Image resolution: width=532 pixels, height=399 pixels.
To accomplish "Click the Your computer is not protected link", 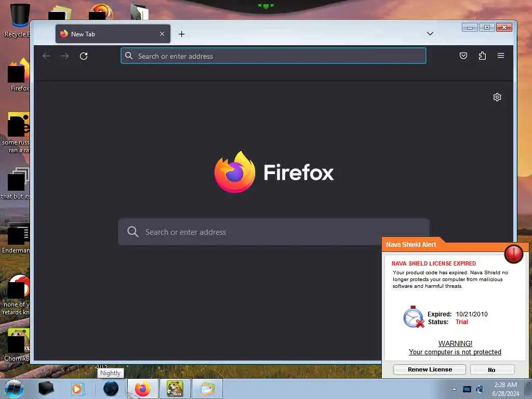I will click(455, 352).
